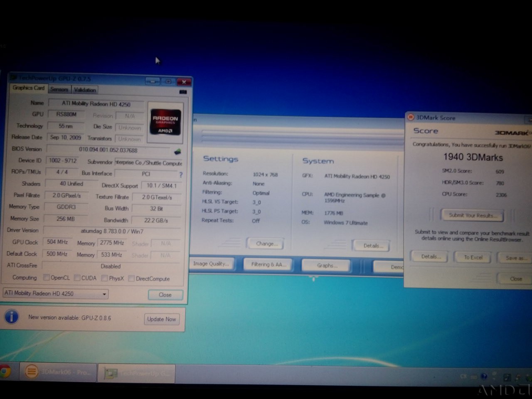
Task: Click the New version available GPU-Z 0.8.6 text
Action: [x=69, y=318]
